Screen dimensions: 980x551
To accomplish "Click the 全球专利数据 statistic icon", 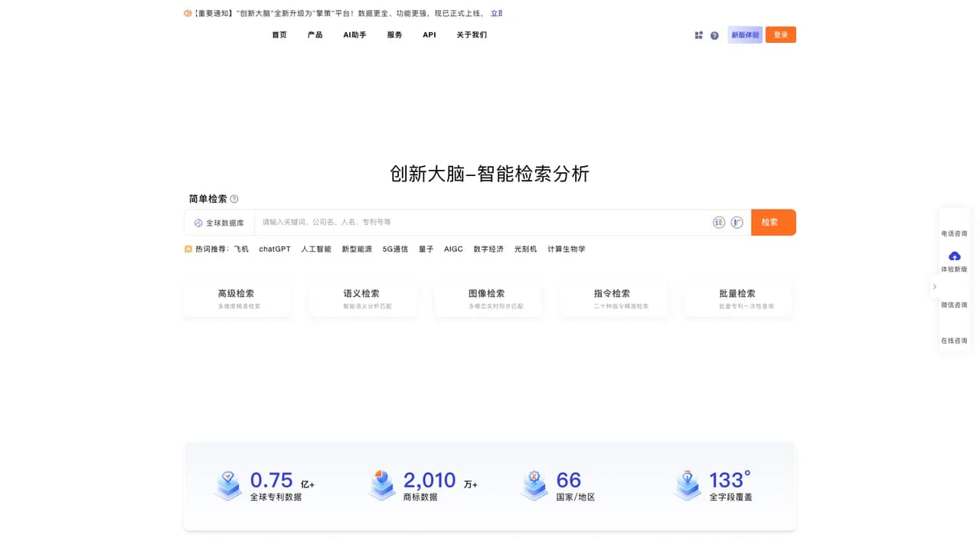I will click(228, 486).
